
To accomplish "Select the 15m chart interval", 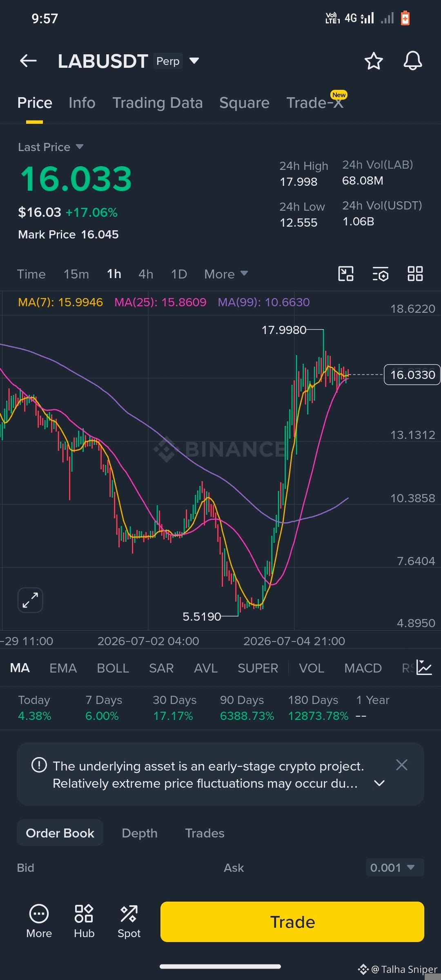I will [76, 274].
